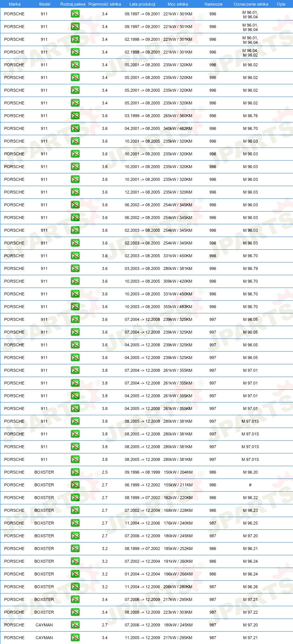Click fuel icon in 10.2003 331kW / 450KM row

(x=75, y=294)
